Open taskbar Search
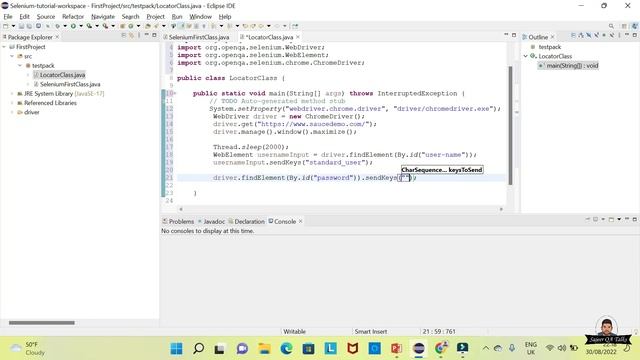The image size is (640, 360). 198,349
